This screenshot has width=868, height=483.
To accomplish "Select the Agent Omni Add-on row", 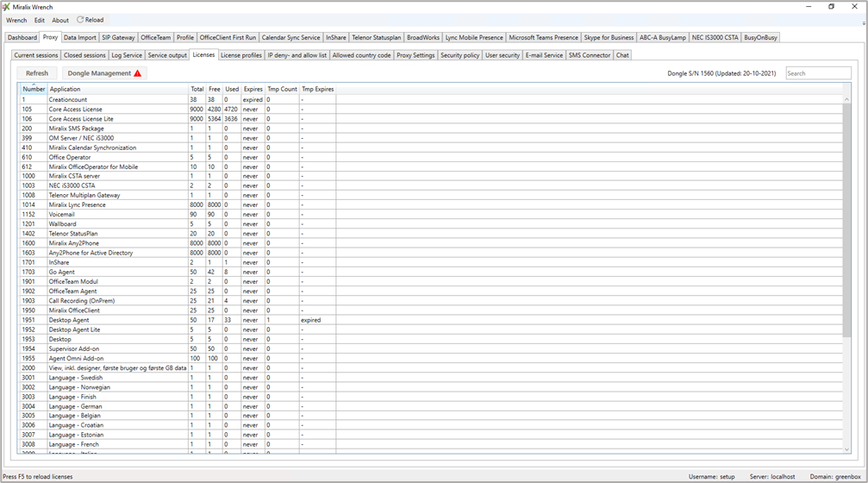I will pyautogui.click(x=432, y=359).
